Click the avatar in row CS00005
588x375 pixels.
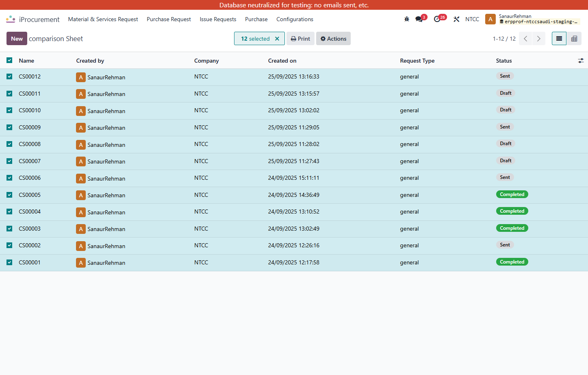click(81, 195)
